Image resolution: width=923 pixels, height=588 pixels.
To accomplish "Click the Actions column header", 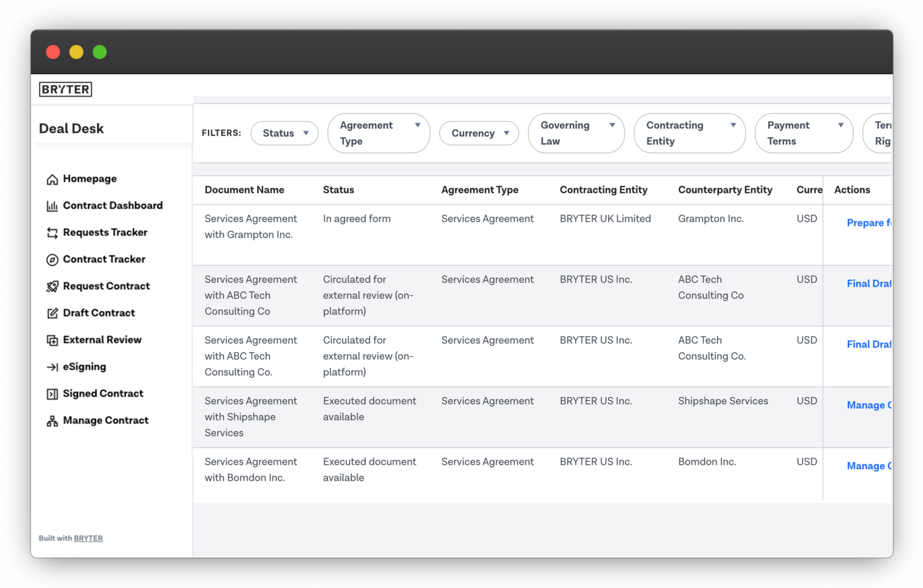I will click(852, 189).
